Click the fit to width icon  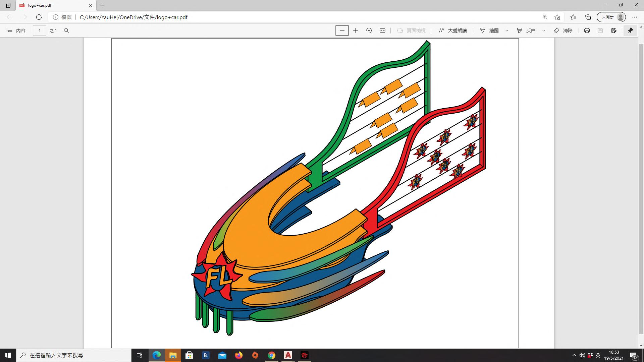click(x=382, y=31)
